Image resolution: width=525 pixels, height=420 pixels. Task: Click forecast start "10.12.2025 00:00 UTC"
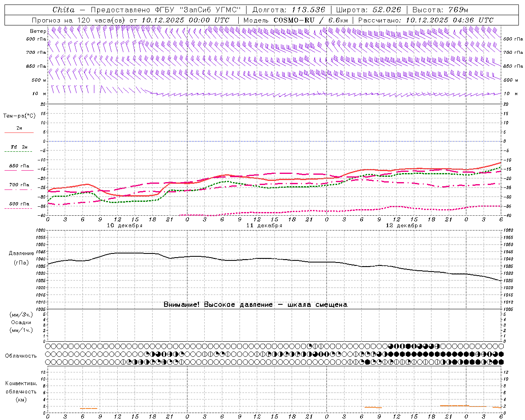[x=185, y=20]
